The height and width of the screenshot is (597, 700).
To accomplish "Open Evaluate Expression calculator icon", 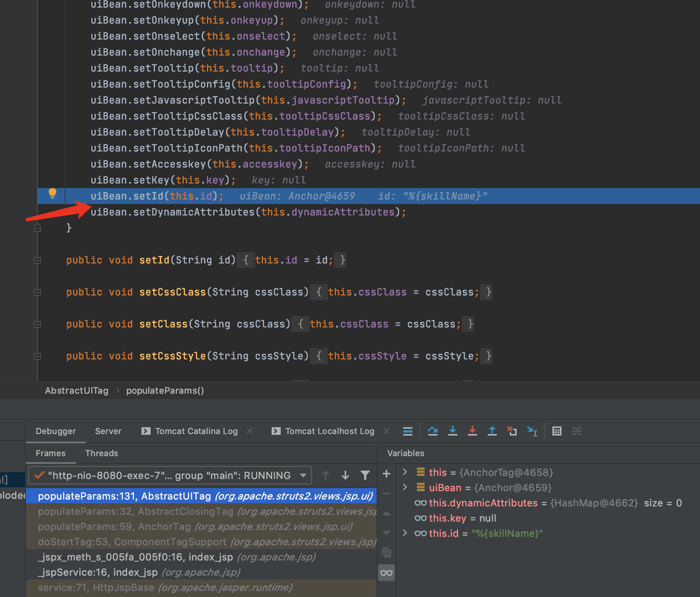I will (557, 431).
